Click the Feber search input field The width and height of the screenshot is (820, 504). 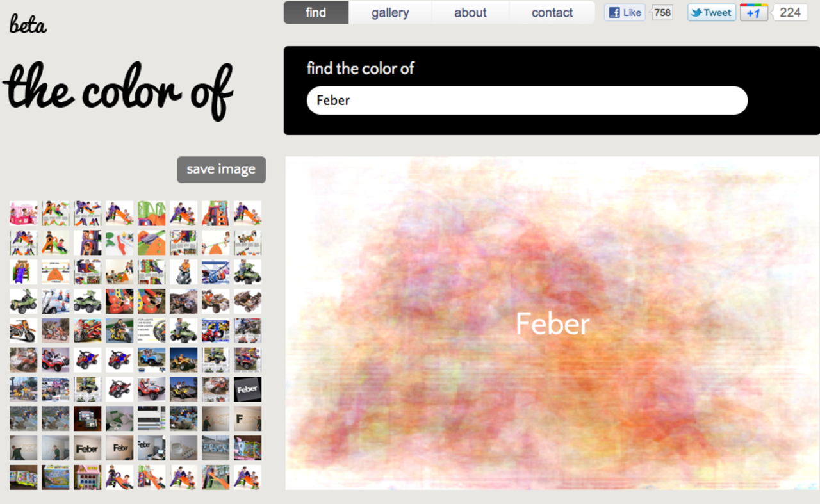coord(527,101)
